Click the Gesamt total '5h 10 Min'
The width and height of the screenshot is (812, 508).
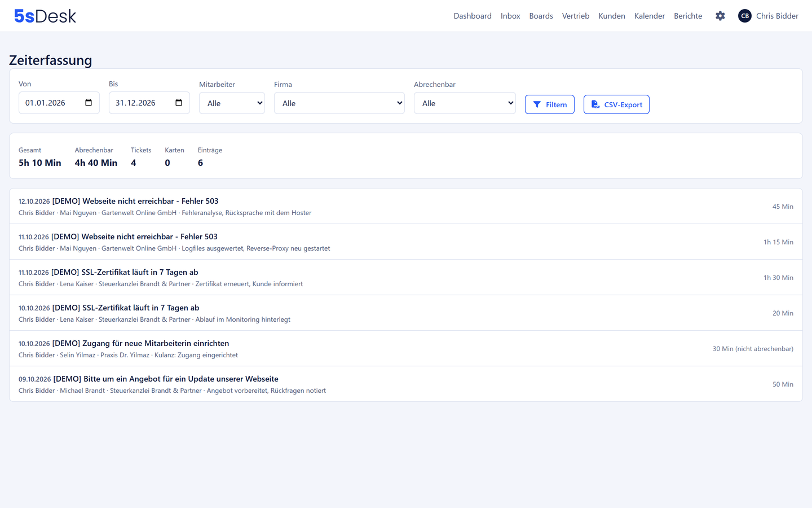point(40,163)
